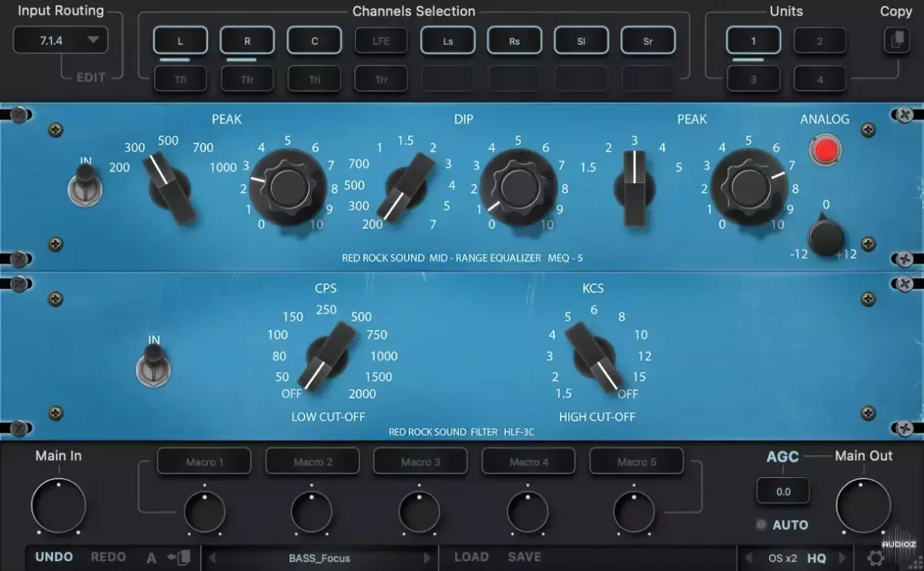The height and width of the screenshot is (571, 924).
Task: Click the knob under Macro 4
Action: [527, 512]
